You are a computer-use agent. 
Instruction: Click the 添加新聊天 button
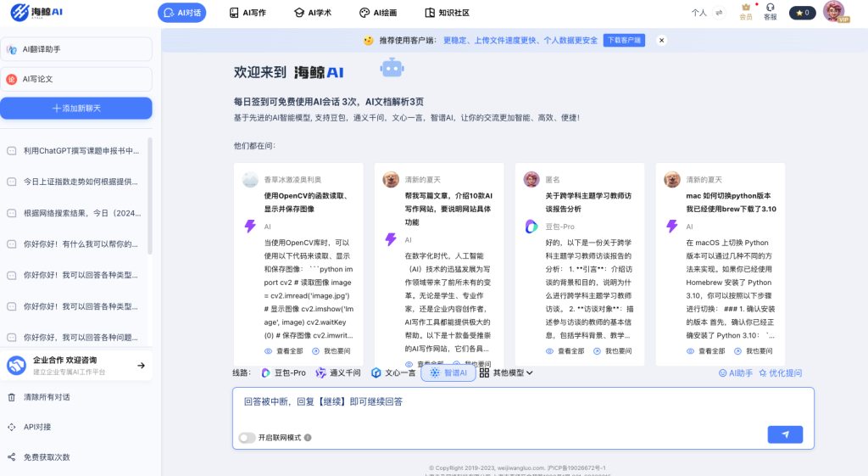[76, 108]
